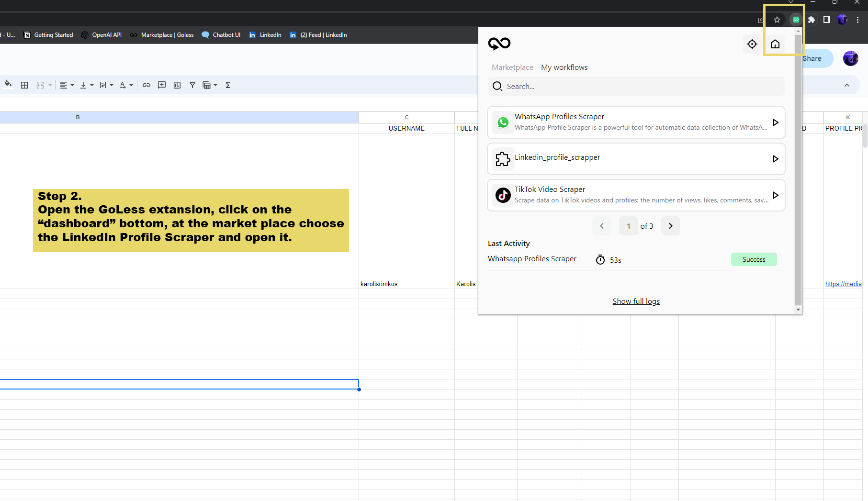Open the https://media profile pic link
The width and height of the screenshot is (868, 501).
844,284
